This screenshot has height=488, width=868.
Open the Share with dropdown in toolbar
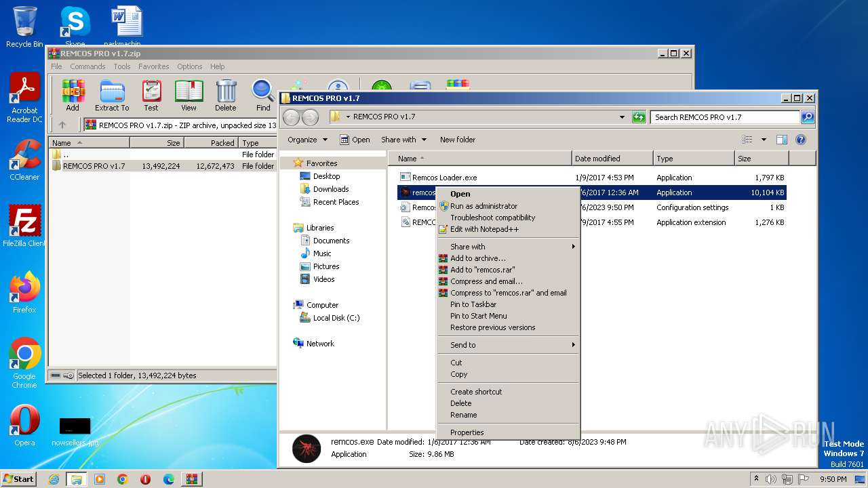click(x=404, y=140)
